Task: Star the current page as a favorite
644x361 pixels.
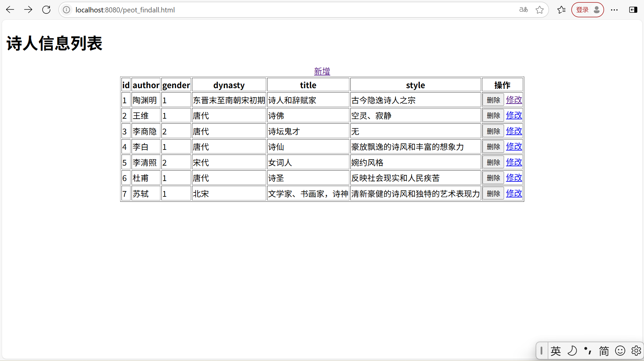Action: click(539, 10)
